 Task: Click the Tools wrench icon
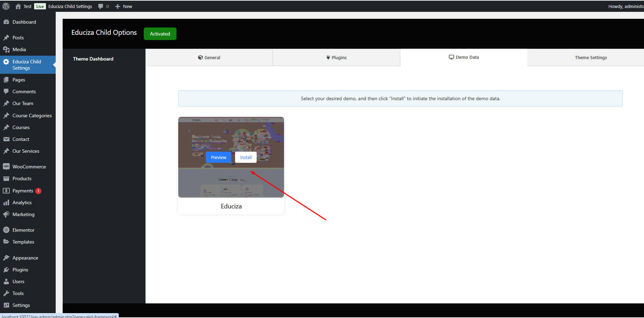click(6, 293)
